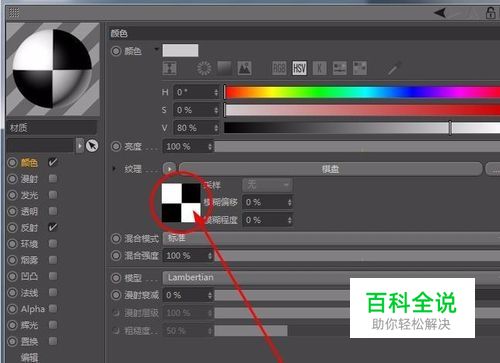Viewport: 500px width, 363px height.
Task: Click the arrow button beside the layer field
Action: (x=79, y=146)
